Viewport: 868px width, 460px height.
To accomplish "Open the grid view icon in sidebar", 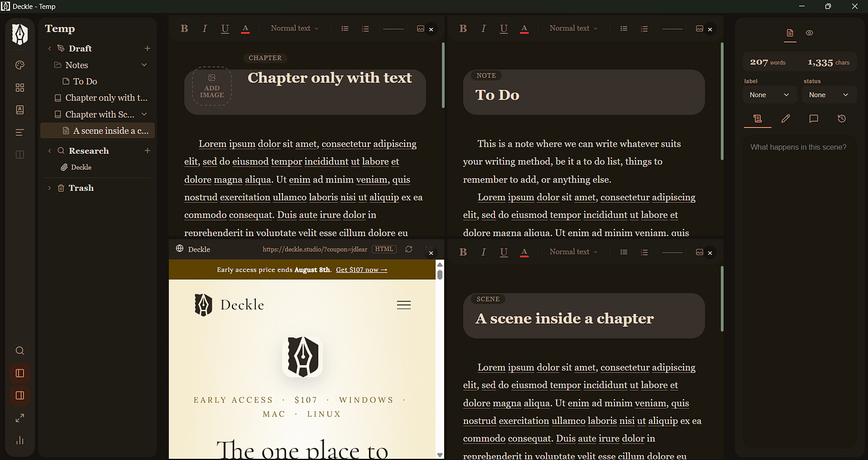I will tap(20, 88).
